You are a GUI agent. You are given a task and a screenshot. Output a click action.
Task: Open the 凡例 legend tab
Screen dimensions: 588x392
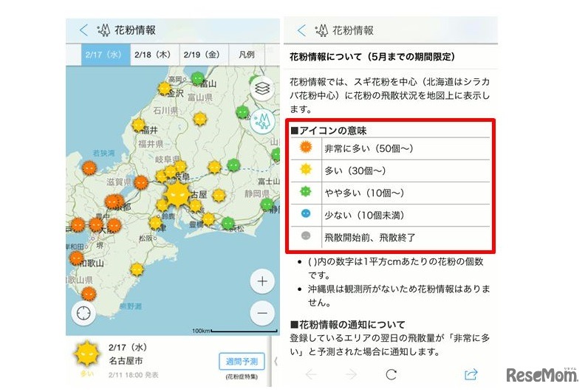tap(247, 55)
